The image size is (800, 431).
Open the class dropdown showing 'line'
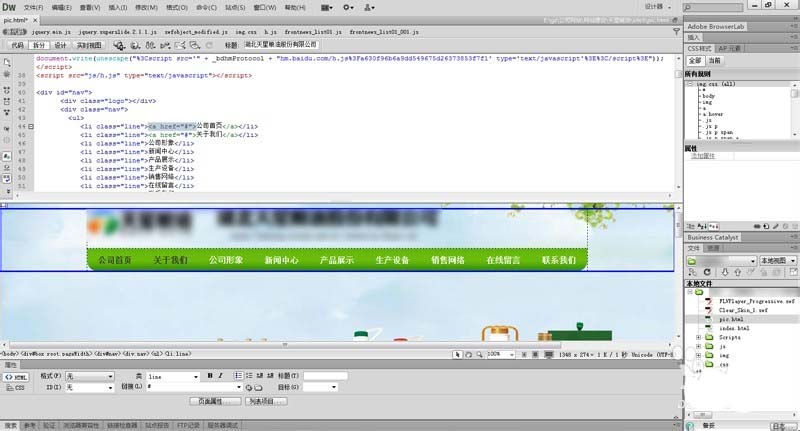tap(173, 376)
